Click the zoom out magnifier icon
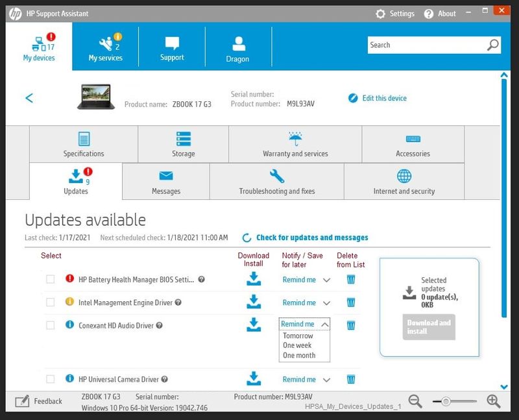 [415, 401]
